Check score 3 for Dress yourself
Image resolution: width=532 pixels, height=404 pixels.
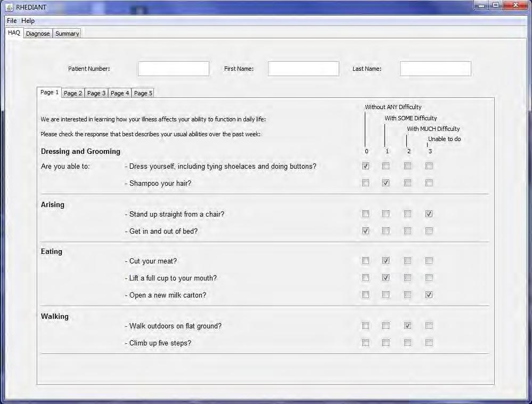tap(429, 166)
